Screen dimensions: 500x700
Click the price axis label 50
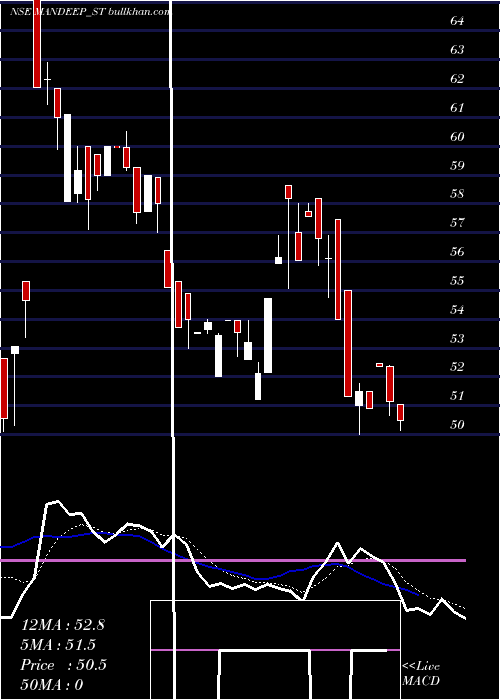click(x=457, y=425)
